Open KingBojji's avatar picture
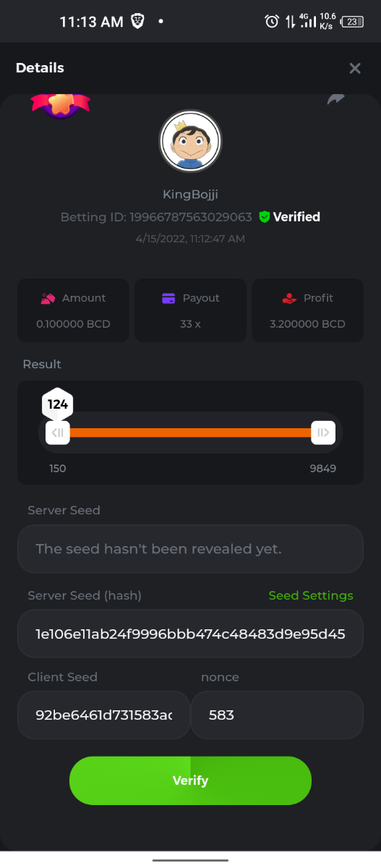 tap(190, 141)
